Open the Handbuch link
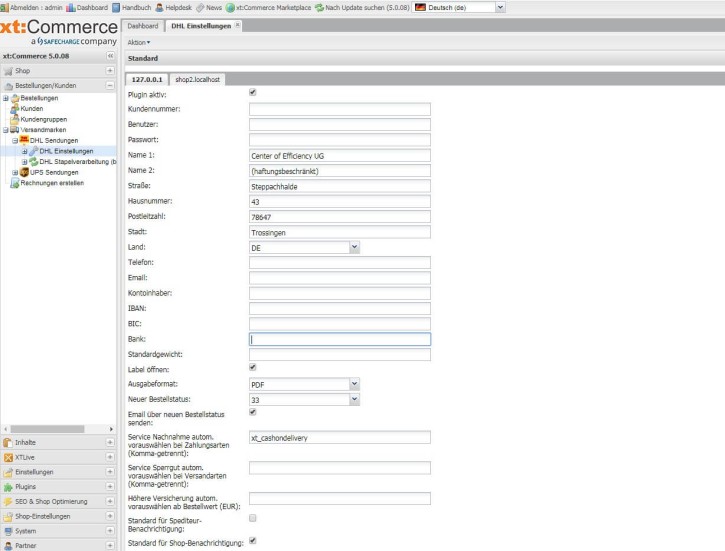 click(136, 7)
